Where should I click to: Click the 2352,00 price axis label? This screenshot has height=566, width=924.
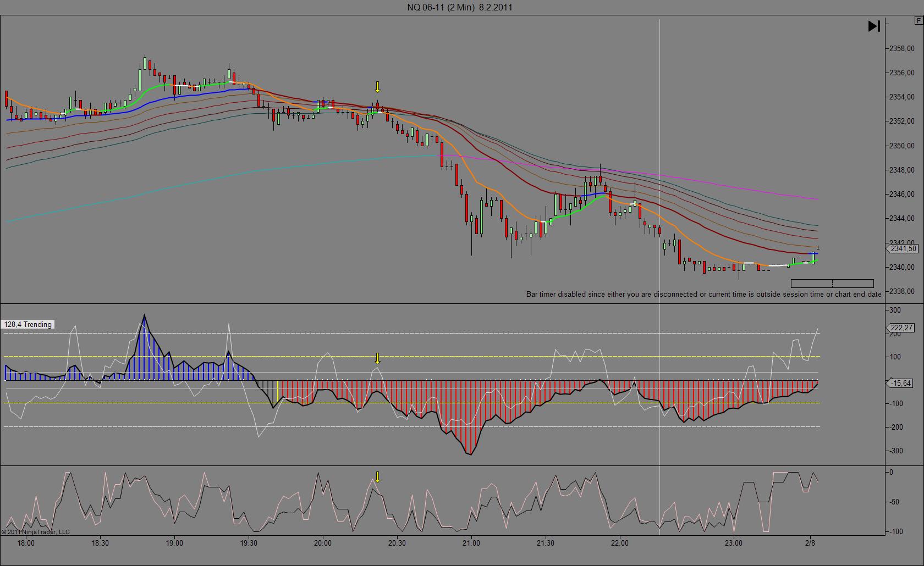(x=902, y=121)
